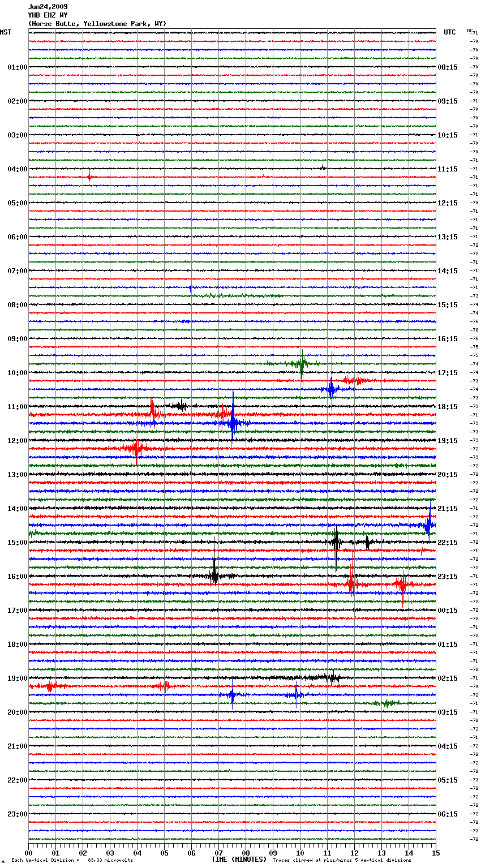Select the station code YHB EHZ WY

[48, 15]
